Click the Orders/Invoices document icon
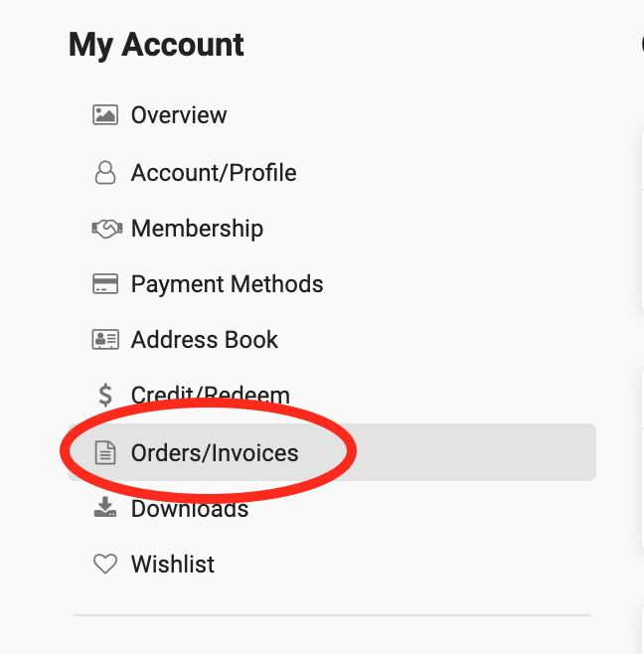 [105, 452]
